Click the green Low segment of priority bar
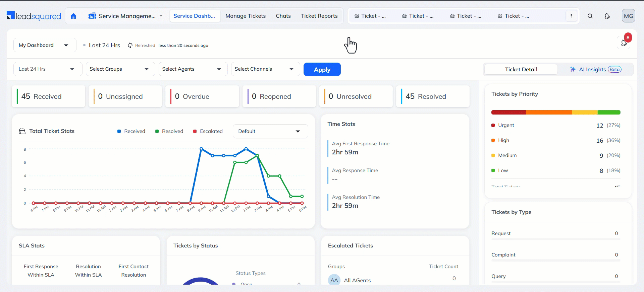Viewport: 644px width, 292px height. click(609, 113)
